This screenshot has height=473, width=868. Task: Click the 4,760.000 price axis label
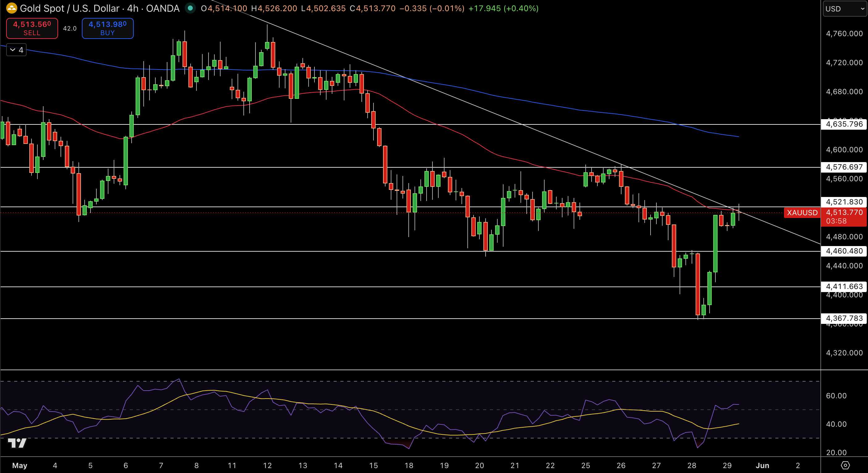point(845,33)
